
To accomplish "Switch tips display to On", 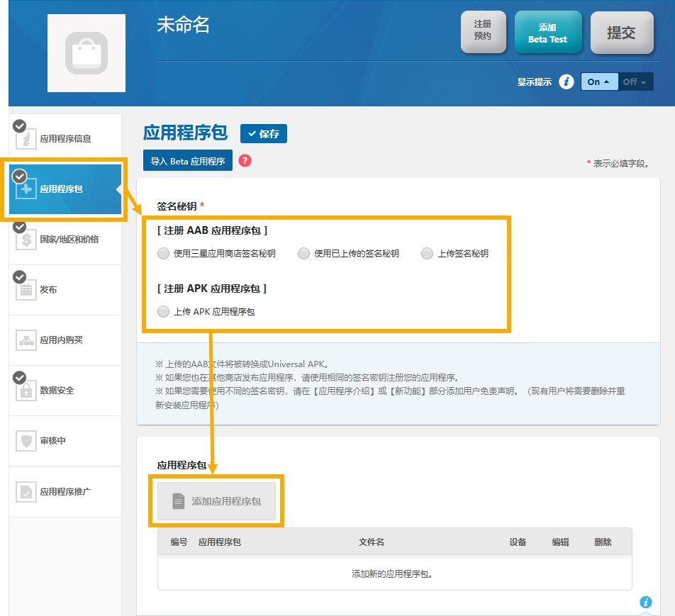I will tap(598, 82).
